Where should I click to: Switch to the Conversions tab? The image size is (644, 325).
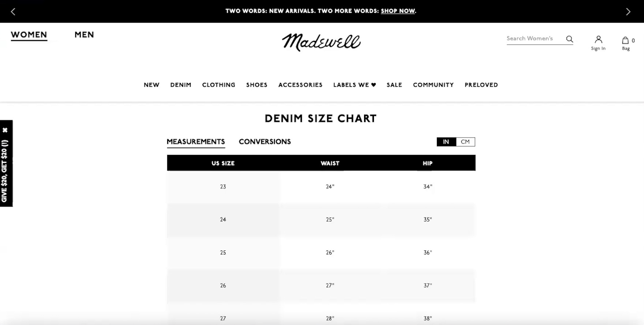(x=265, y=141)
